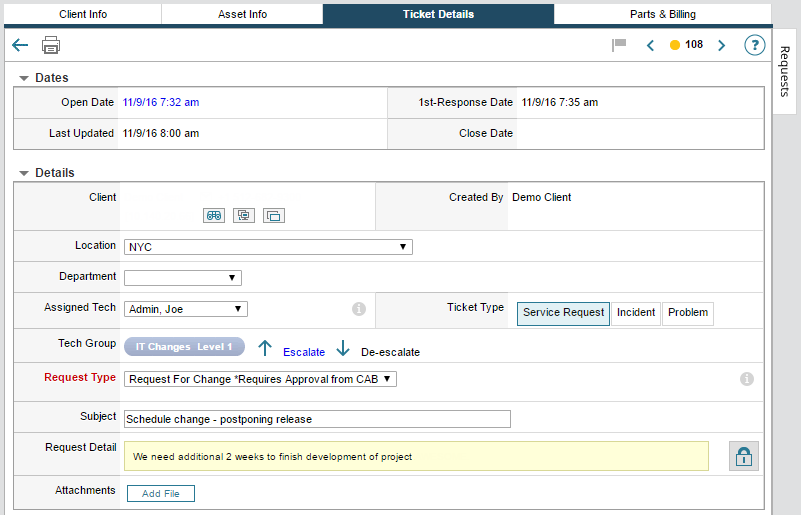Click the padlock icon beside Request Detail
The width and height of the screenshot is (801, 515).
point(744,456)
